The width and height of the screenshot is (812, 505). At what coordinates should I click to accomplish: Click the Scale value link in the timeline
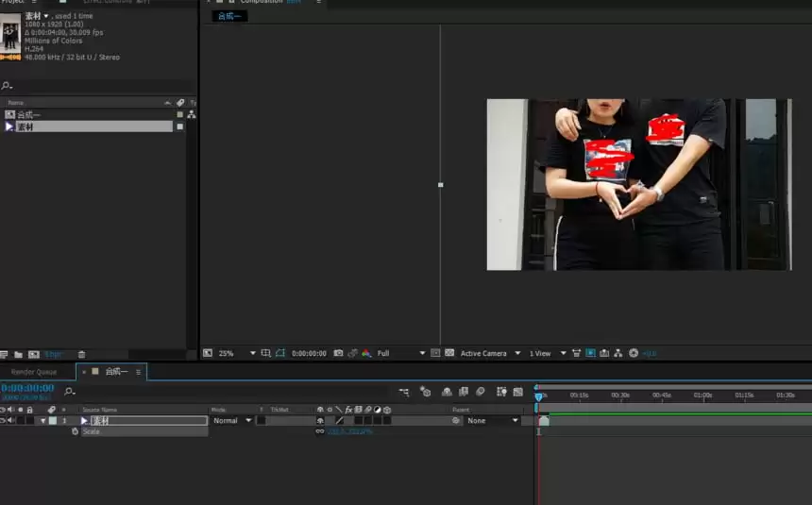point(349,431)
